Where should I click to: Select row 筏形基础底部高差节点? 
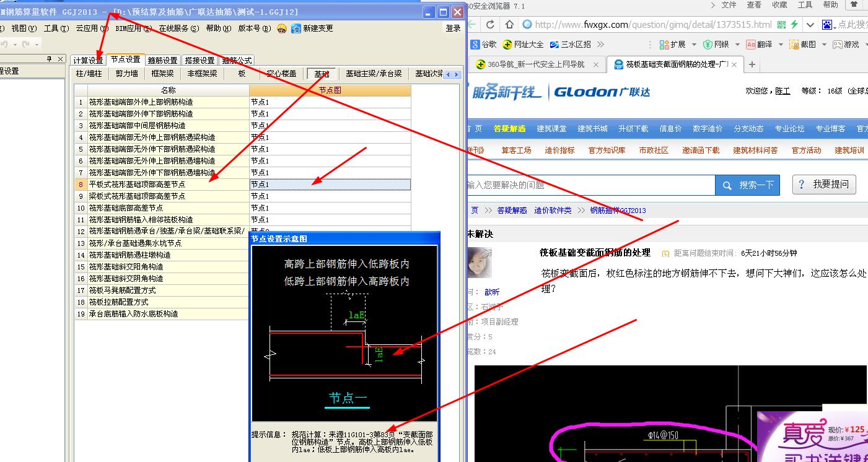(167, 208)
